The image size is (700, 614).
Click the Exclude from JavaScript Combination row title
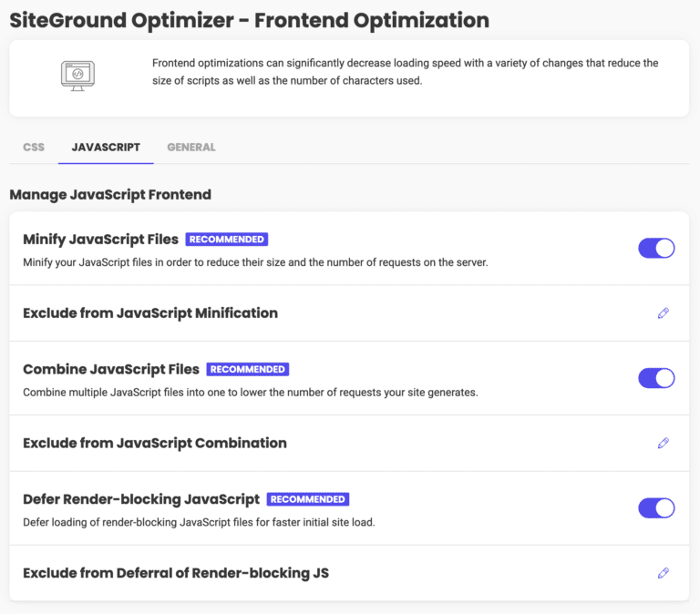pyautogui.click(x=155, y=443)
